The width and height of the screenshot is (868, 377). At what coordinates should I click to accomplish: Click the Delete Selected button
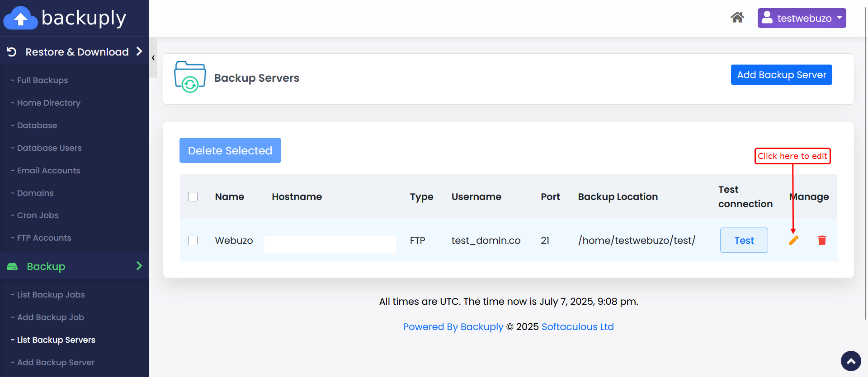[230, 150]
